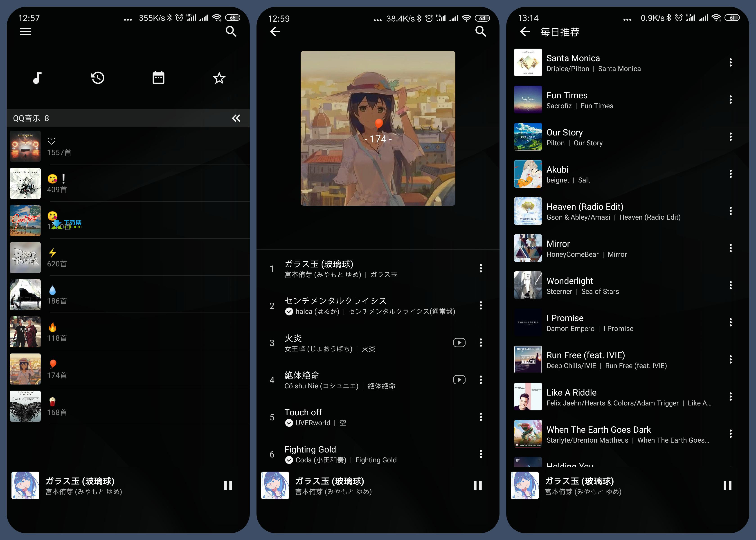Image resolution: width=756 pixels, height=540 pixels.
Task: Open the lightning playlist with 620首
Action: (x=128, y=258)
